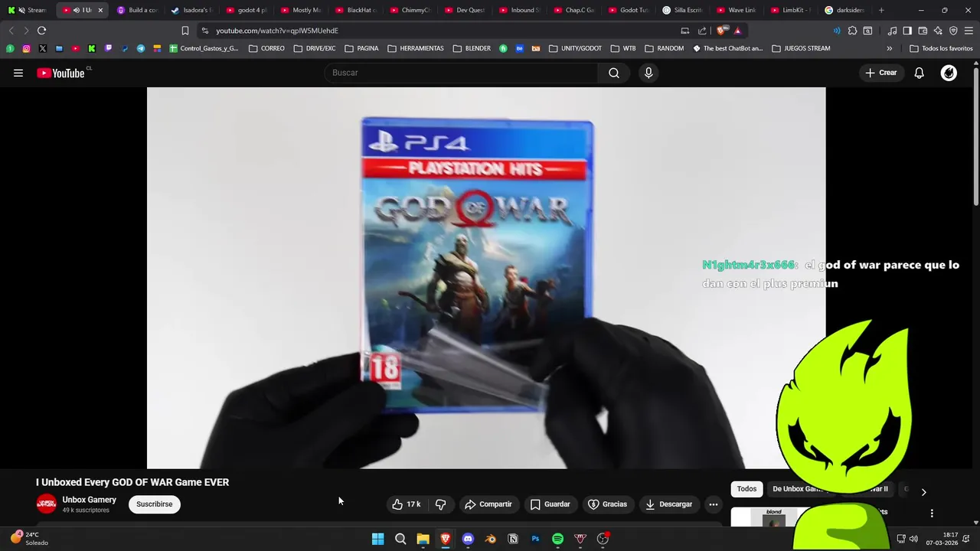Mute the audio-playing YouTube tab speaker icon
Image resolution: width=980 pixels, height=551 pixels.
pyautogui.click(x=77, y=10)
